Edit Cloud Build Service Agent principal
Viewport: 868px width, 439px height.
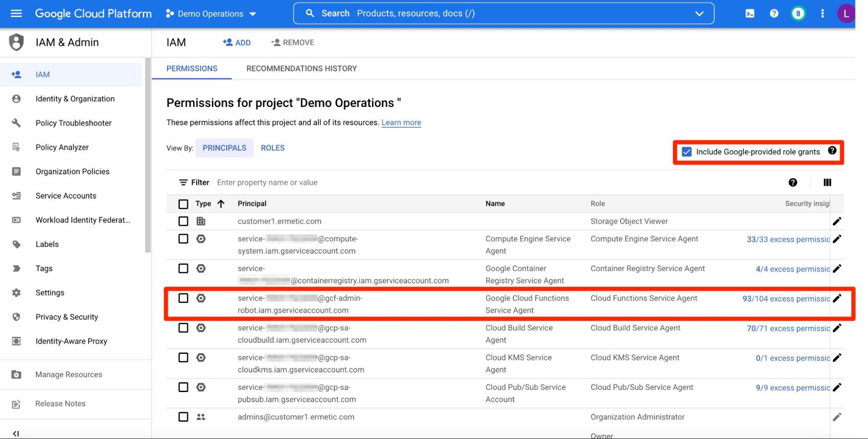click(x=837, y=328)
